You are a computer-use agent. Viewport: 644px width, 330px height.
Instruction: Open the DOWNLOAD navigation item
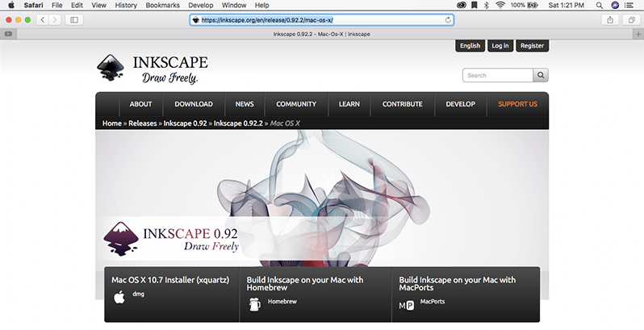(194, 104)
